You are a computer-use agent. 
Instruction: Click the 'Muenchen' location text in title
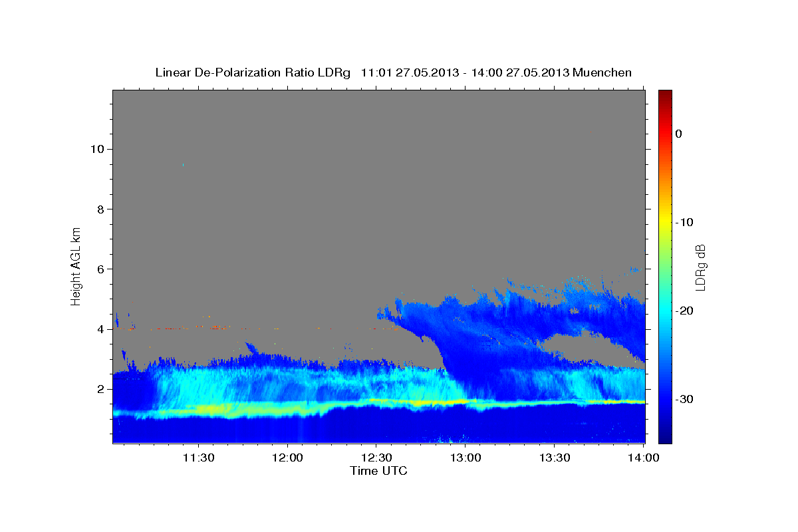[x=602, y=72]
